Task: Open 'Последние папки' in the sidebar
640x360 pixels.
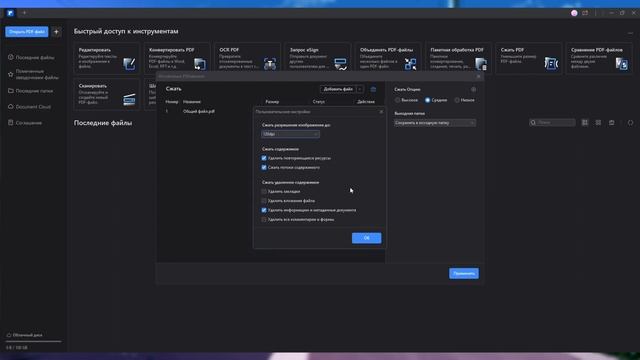Action: tap(31, 91)
